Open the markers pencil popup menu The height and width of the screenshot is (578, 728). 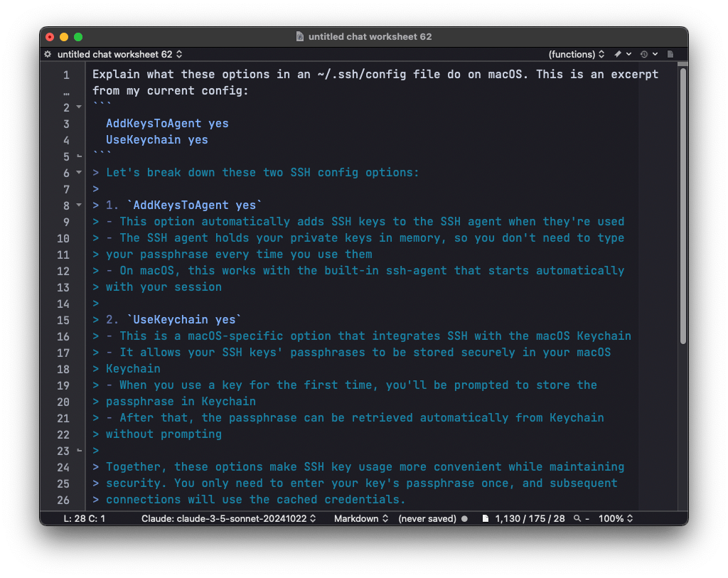click(623, 54)
